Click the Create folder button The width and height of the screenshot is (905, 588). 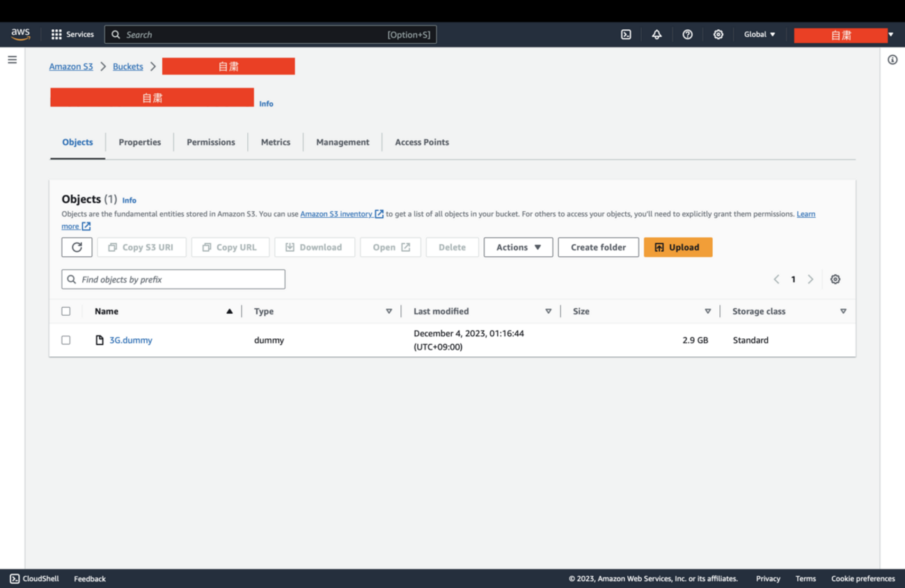pos(598,247)
